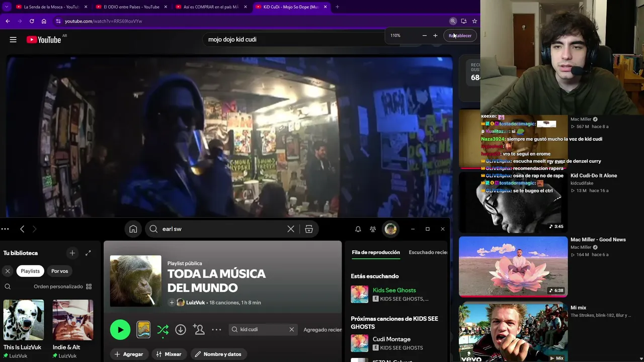Screen dimensions: 644x362
Task: Clear the Spotify search field
Action: point(291,229)
